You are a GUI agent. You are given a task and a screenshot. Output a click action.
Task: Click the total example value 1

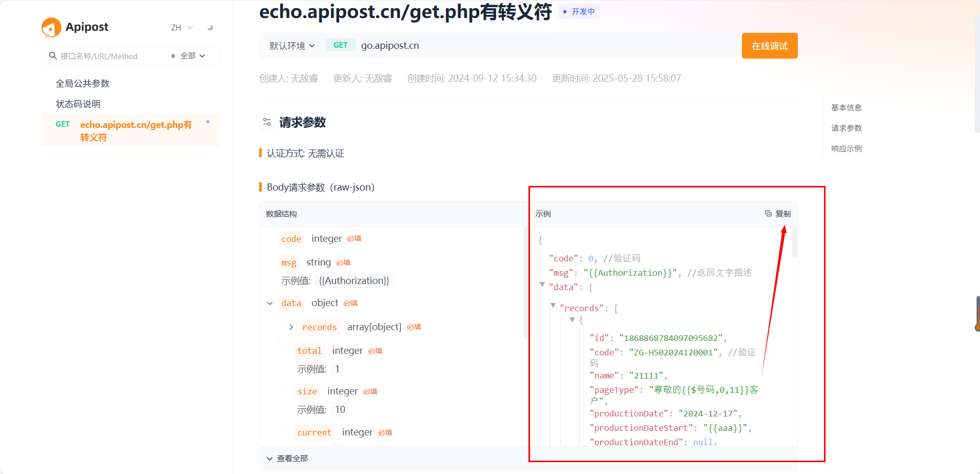click(337, 369)
